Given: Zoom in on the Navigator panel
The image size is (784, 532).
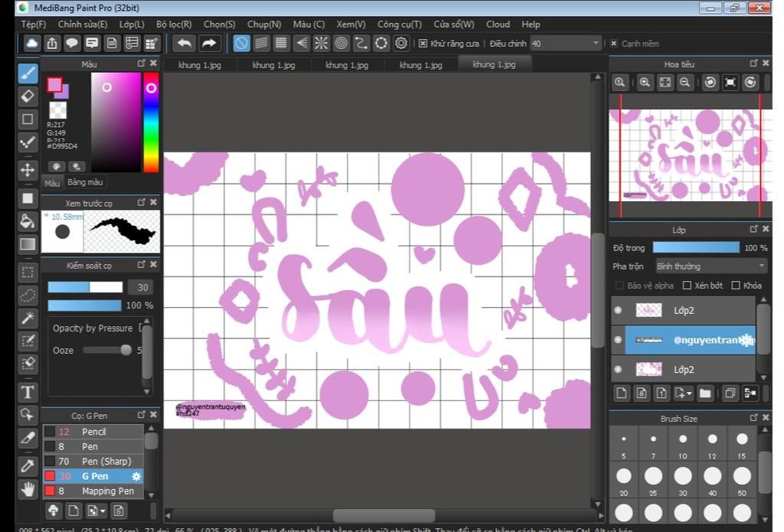Looking at the screenshot, I should pyautogui.click(x=645, y=83).
